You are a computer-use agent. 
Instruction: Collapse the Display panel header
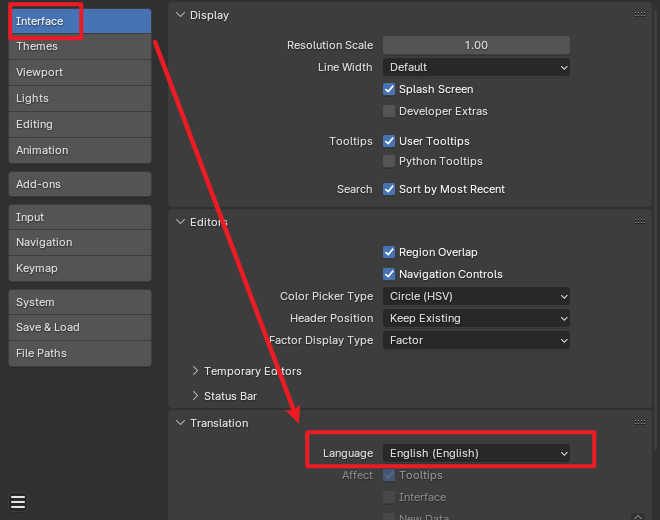pyautogui.click(x=209, y=15)
